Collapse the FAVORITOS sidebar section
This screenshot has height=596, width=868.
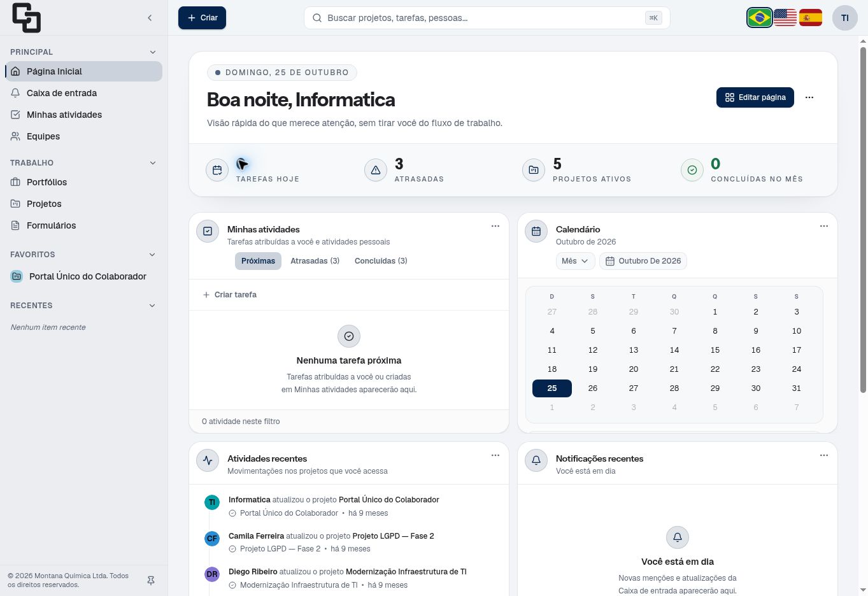(x=152, y=255)
